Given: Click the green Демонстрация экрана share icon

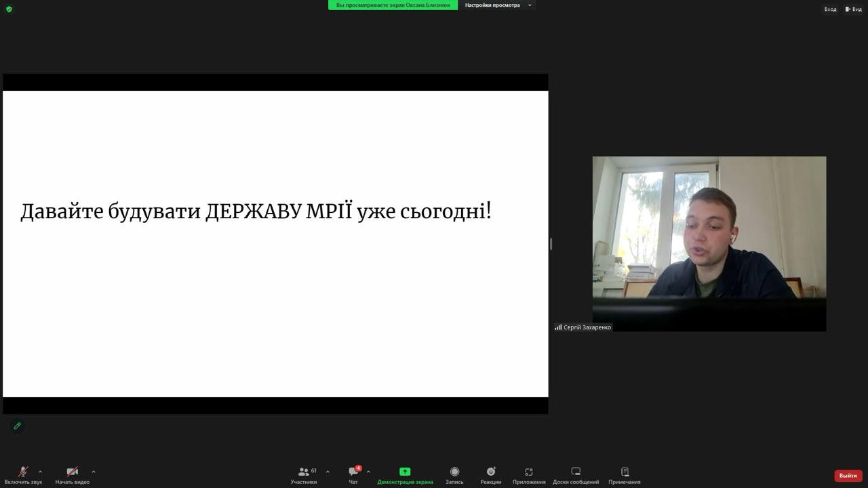Looking at the screenshot, I should (405, 472).
